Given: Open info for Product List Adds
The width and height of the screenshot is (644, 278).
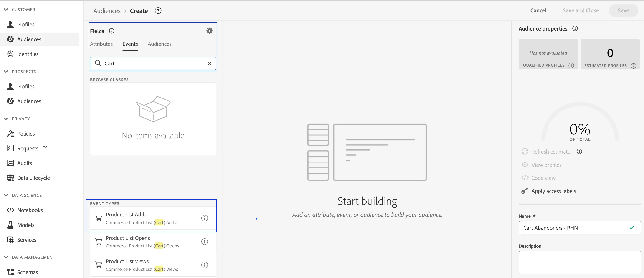Looking at the screenshot, I should click(x=205, y=218).
